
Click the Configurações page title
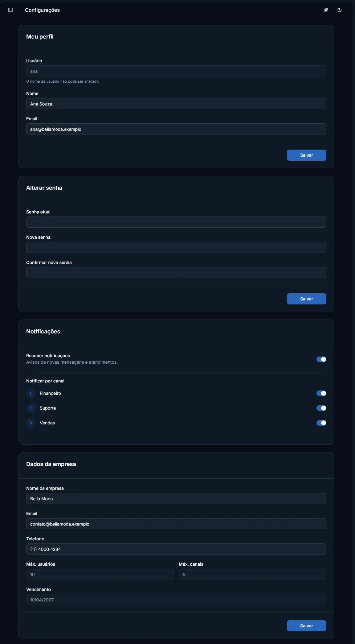(x=42, y=10)
